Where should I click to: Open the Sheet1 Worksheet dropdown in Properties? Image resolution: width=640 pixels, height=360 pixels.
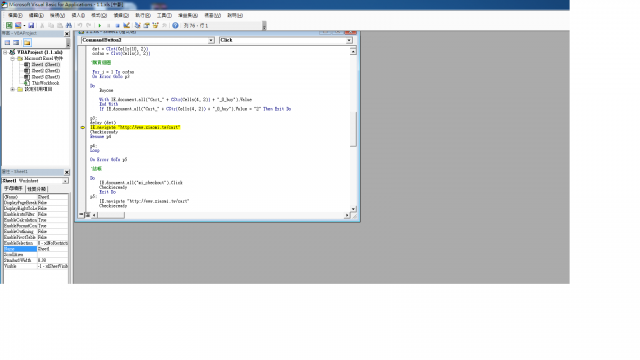(x=65, y=181)
